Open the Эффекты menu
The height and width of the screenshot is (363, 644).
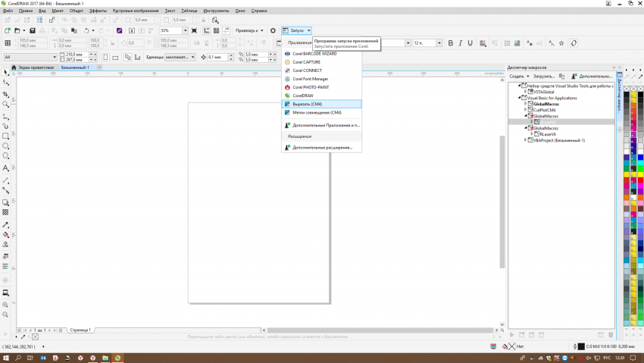(98, 11)
